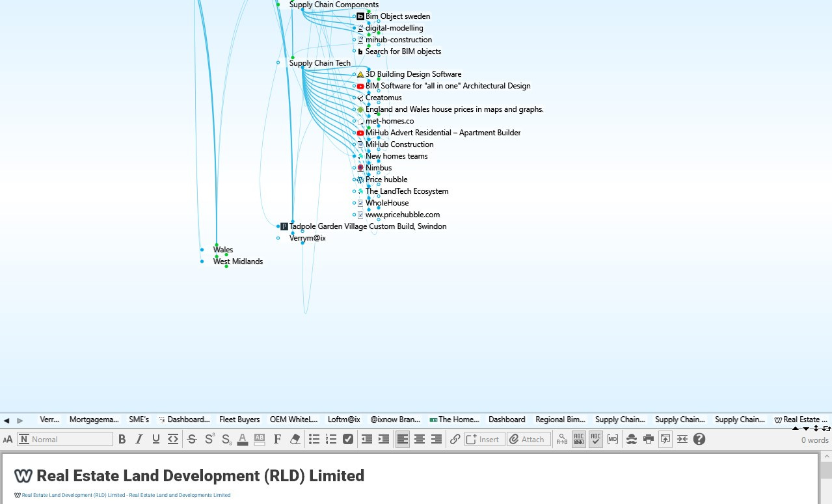The image size is (832, 504).
Task: Go back with left history arrow
Action: [x=7, y=420]
